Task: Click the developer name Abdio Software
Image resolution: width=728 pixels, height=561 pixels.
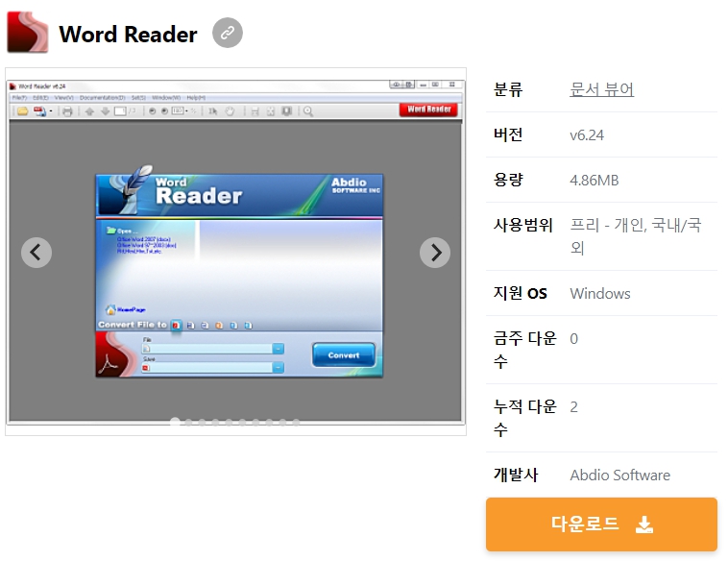Action: click(x=620, y=476)
